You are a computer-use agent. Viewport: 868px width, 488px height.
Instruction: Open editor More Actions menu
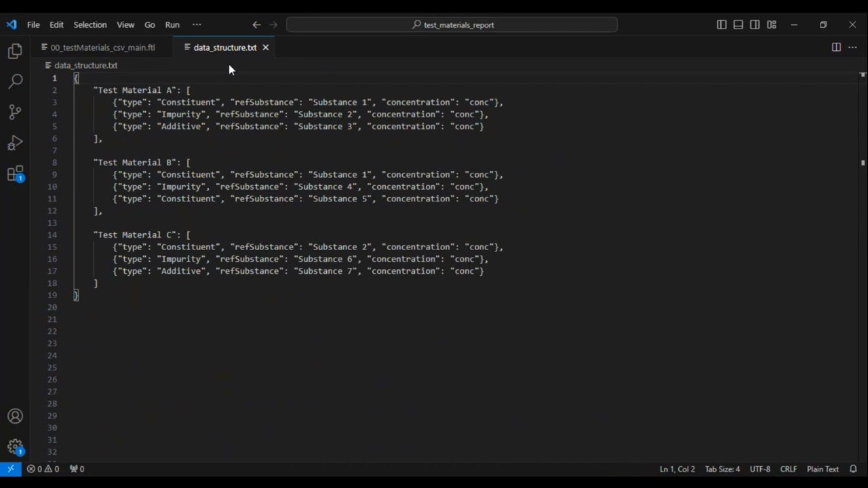[852, 47]
